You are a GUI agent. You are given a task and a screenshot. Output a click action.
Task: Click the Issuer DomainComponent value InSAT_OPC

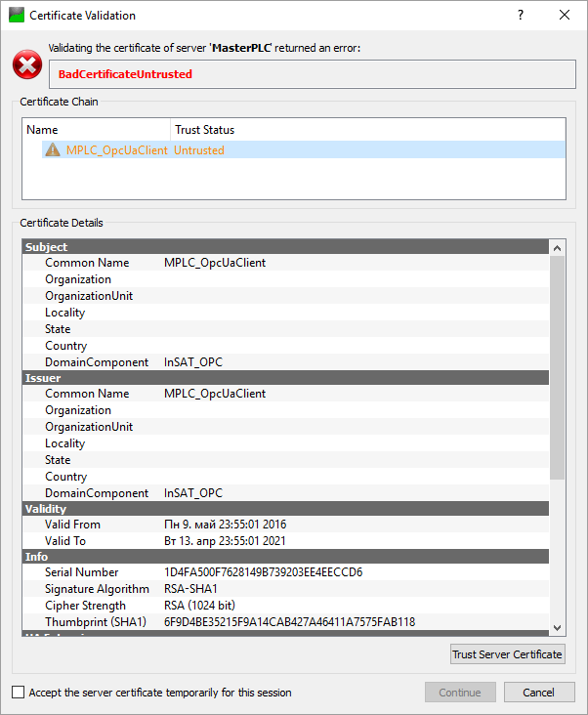point(193,493)
